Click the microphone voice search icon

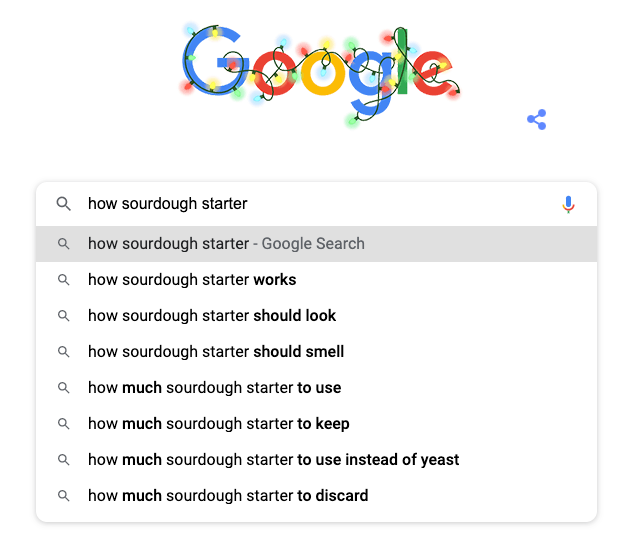pyautogui.click(x=568, y=204)
